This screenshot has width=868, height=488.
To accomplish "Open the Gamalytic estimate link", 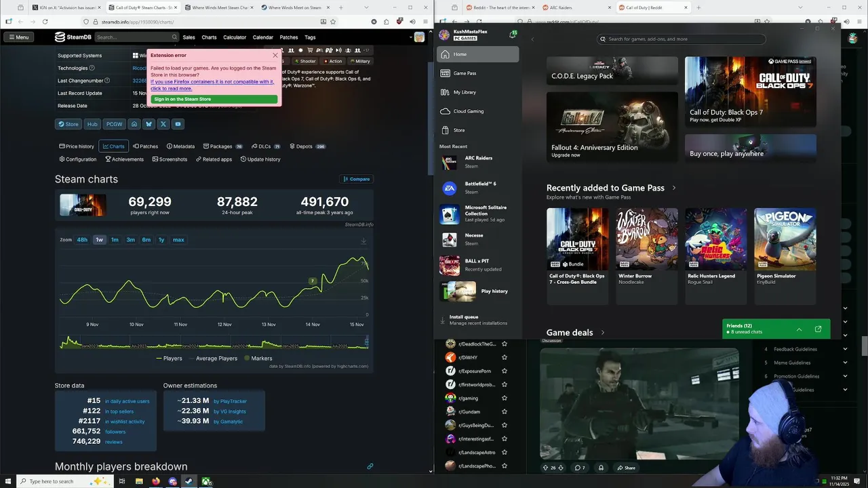I will point(228,422).
